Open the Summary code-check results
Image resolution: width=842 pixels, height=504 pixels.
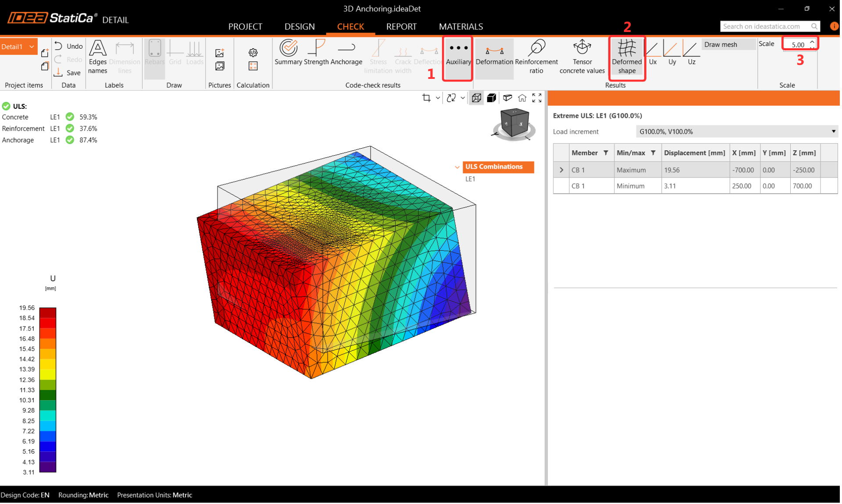pos(288,53)
